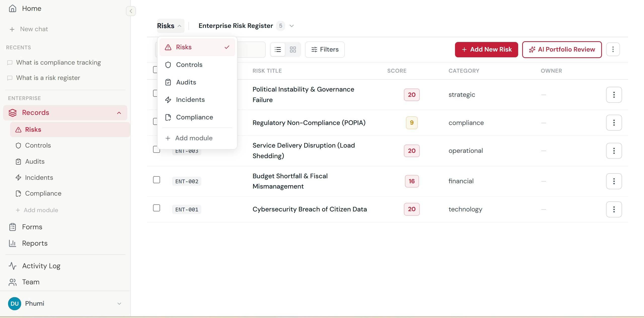The height and width of the screenshot is (318, 644).
Task: Tick the checkbox for ENT-001
Action: click(157, 208)
